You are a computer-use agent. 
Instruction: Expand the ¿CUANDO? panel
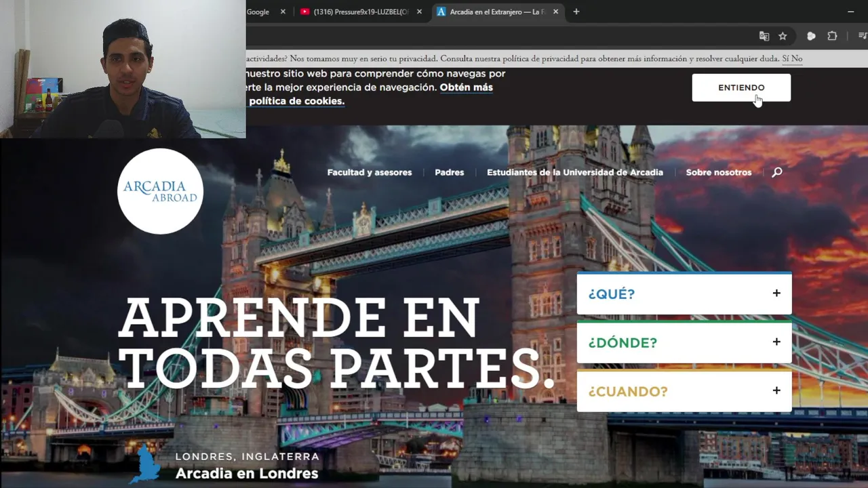tap(684, 391)
